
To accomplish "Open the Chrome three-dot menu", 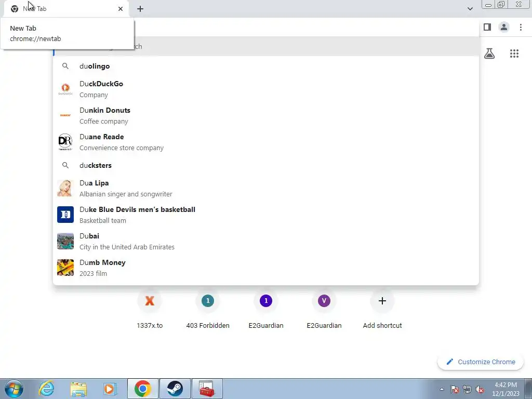I will (521, 27).
